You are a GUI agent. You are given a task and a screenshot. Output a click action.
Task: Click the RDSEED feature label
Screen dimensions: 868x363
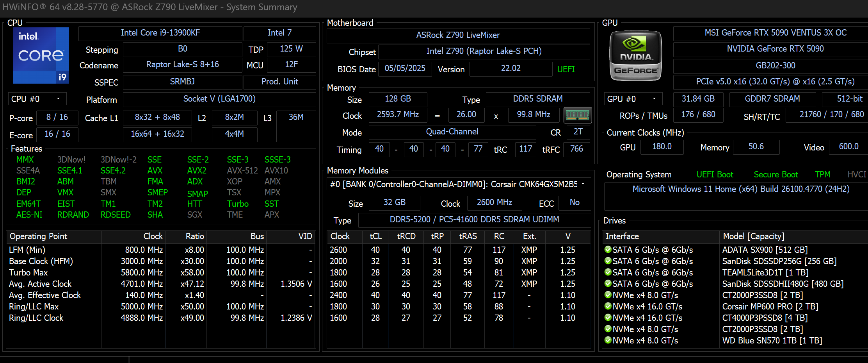pos(116,215)
